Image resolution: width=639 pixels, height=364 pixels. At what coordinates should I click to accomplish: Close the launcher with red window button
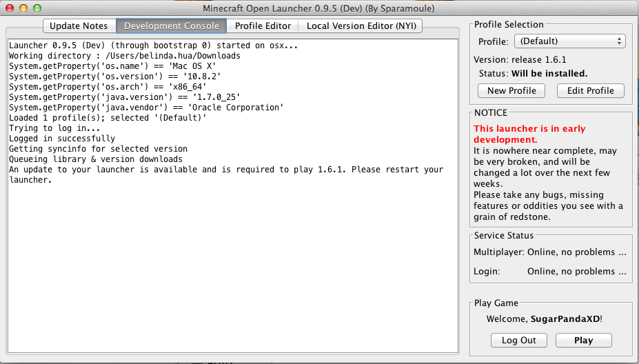click(x=10, y=8)
